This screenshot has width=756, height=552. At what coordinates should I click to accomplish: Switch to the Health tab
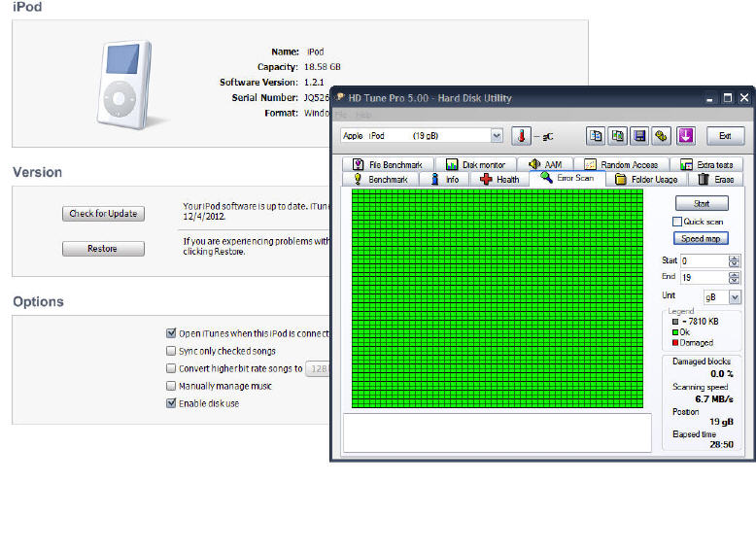(500, 180)
